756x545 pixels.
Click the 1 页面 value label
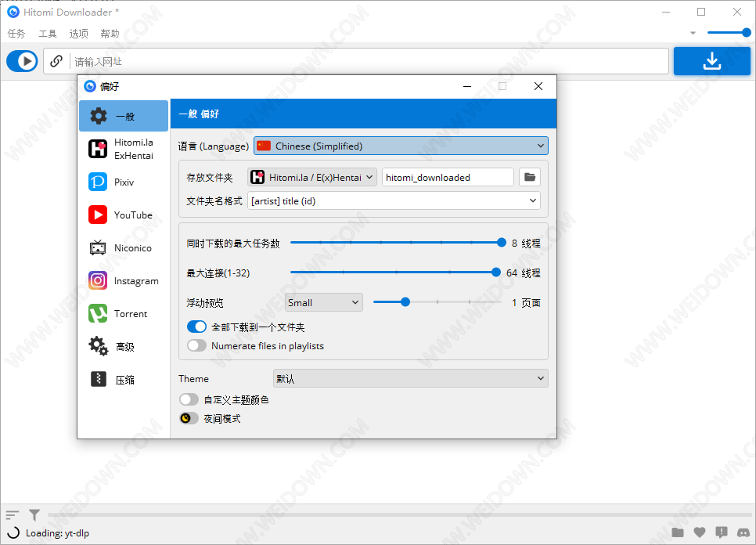(x=526, y=303)
